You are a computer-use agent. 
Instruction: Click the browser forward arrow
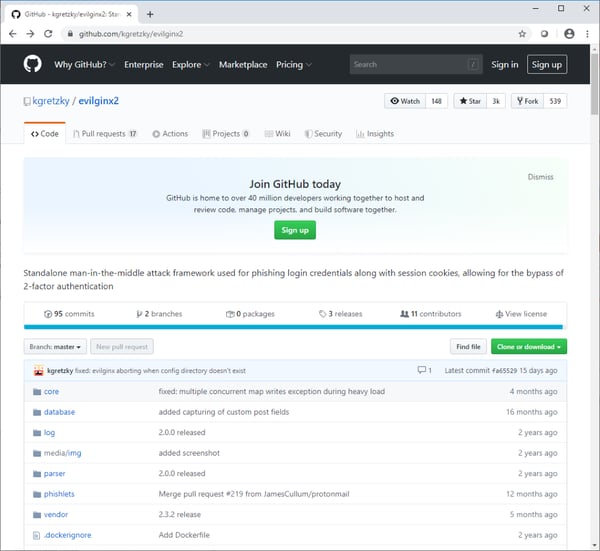click(30, 34)
